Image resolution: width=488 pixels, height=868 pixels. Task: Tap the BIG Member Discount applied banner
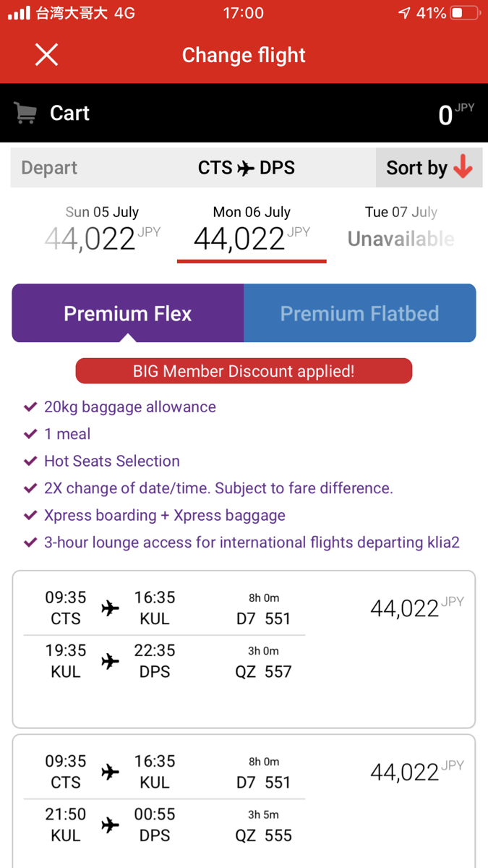tap(244, 371)
